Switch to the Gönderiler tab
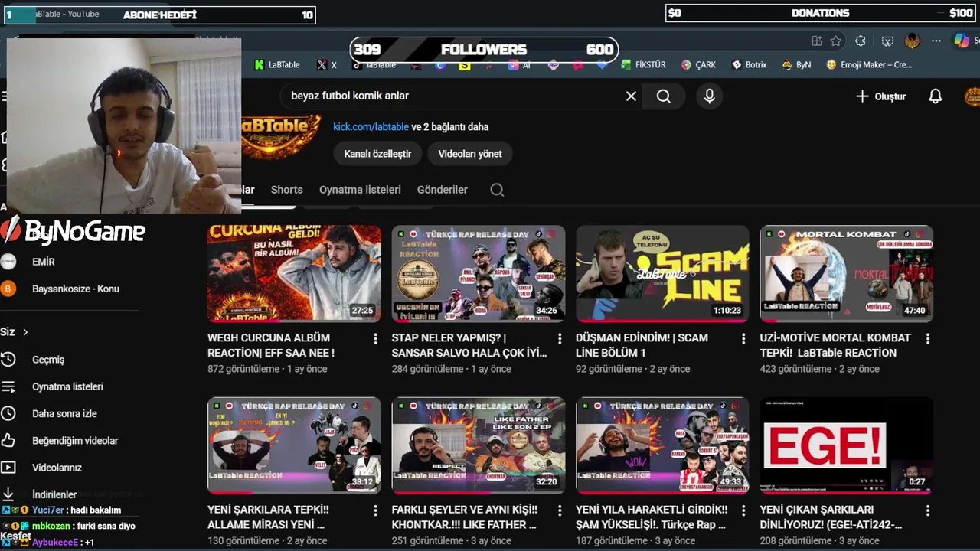This screenshot has height=551, width=980. (x=443, y=190)
